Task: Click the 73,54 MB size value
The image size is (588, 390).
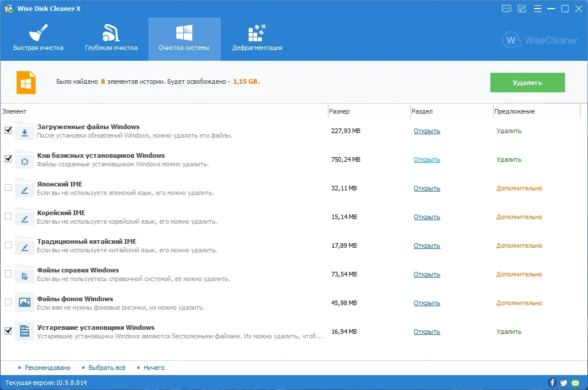Action: click(344, 274)
